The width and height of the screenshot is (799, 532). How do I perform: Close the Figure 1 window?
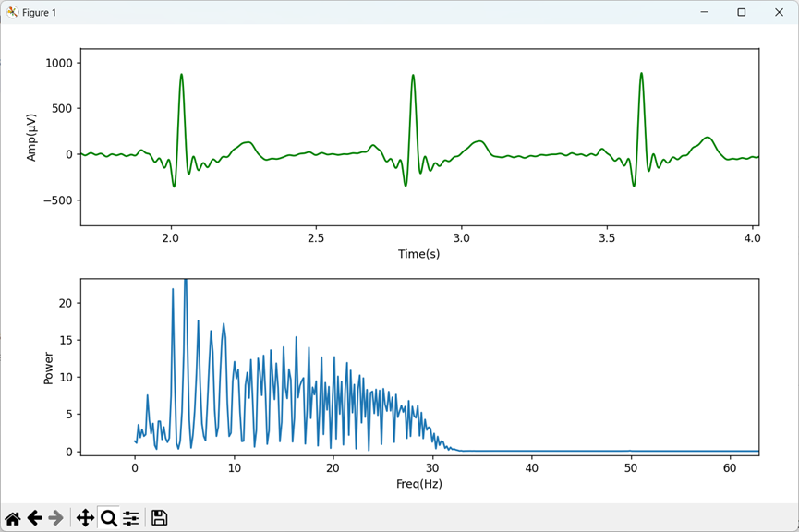779,12
